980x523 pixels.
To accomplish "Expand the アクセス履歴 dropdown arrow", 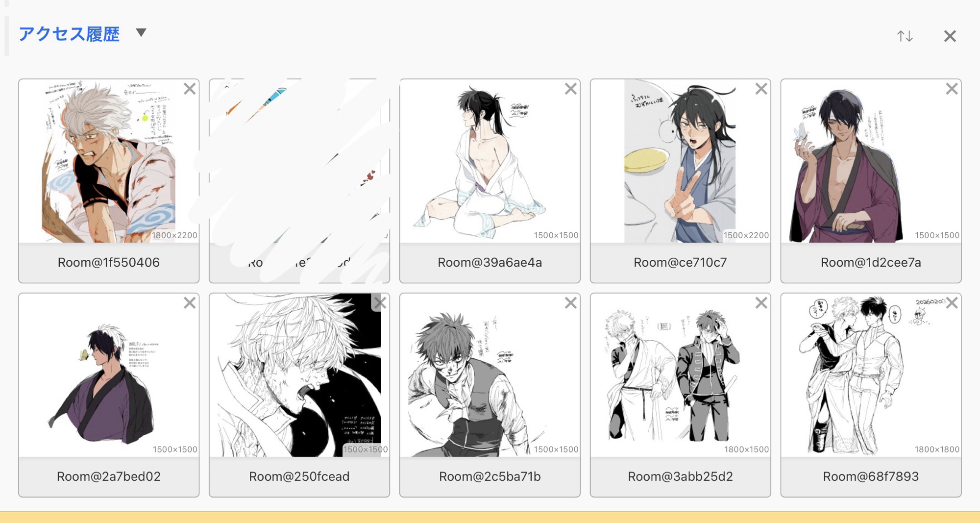I will pyautogui.click(x=141, y=32).
